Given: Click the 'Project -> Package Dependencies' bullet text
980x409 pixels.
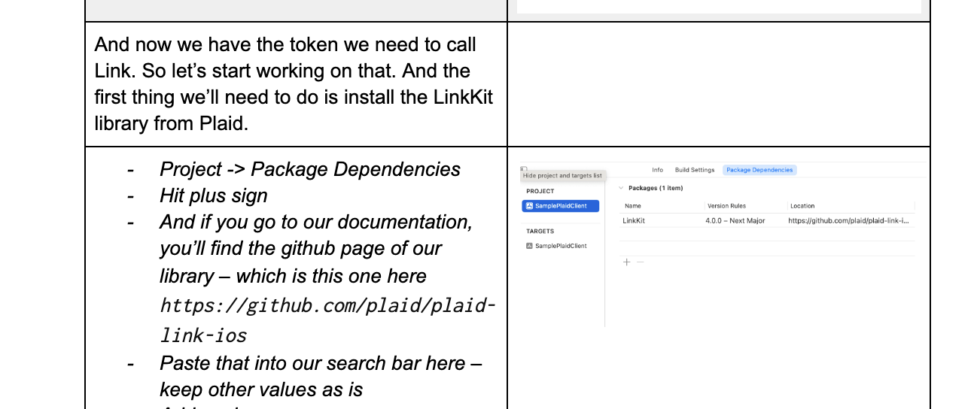Looking at the screenshot, I should pos(309,169).
